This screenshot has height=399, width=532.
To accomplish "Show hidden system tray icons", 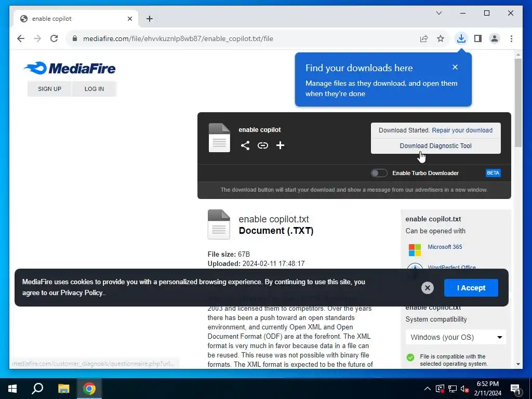I will [428, 389].
